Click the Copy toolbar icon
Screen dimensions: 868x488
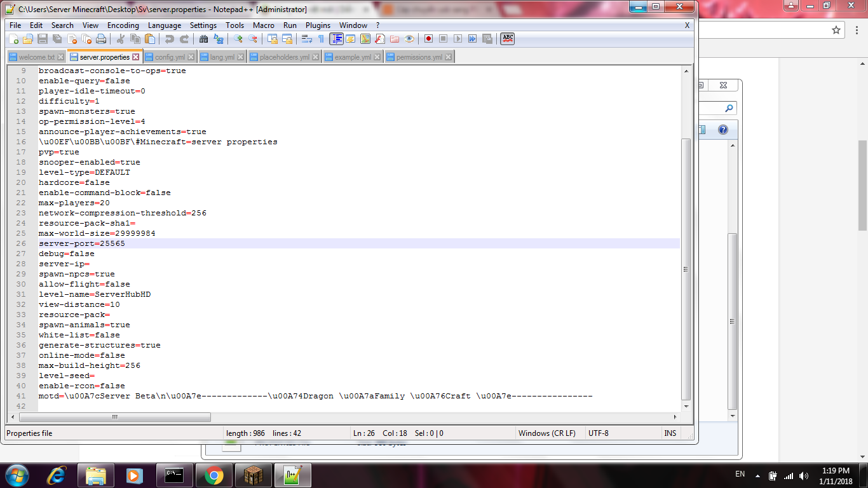pos(135,39)
